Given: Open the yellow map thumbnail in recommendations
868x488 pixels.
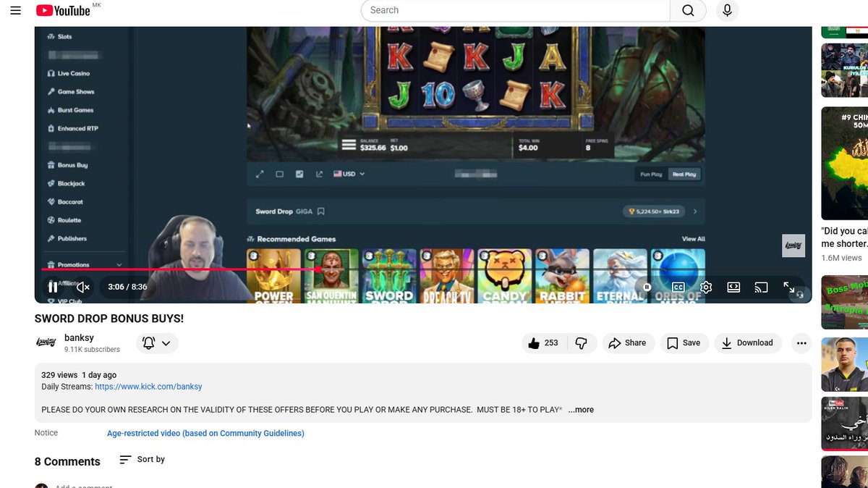Looking at the screenshot, I should [845, 164].
